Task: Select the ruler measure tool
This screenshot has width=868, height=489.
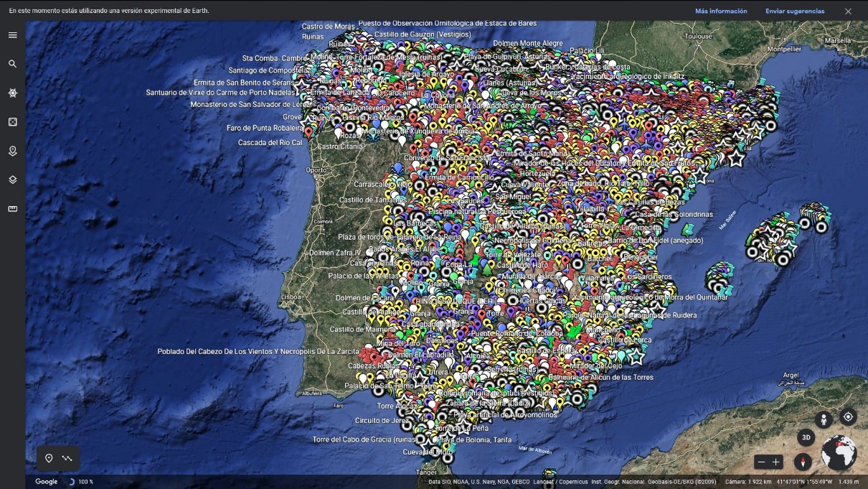Action: (12, 209)
